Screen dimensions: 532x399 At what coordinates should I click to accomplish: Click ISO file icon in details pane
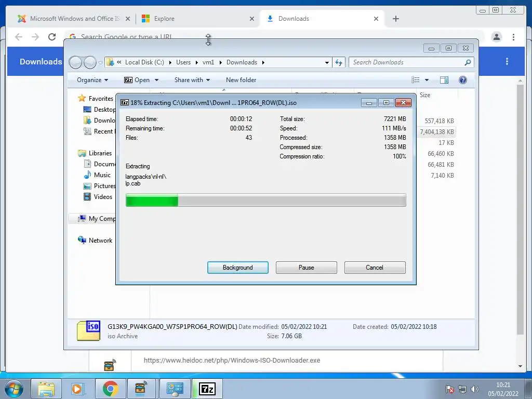(88, 331)
